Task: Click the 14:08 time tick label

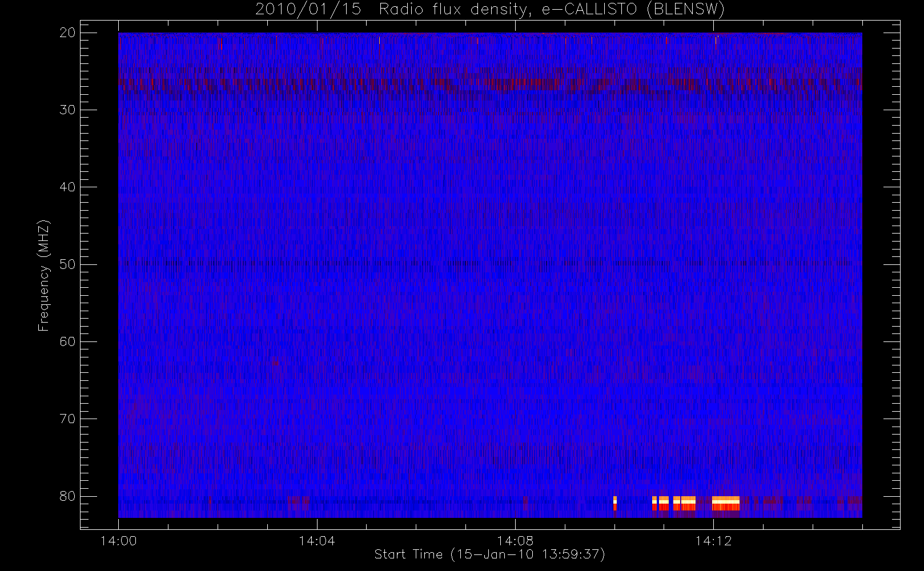Action: (x=515, y=541)
